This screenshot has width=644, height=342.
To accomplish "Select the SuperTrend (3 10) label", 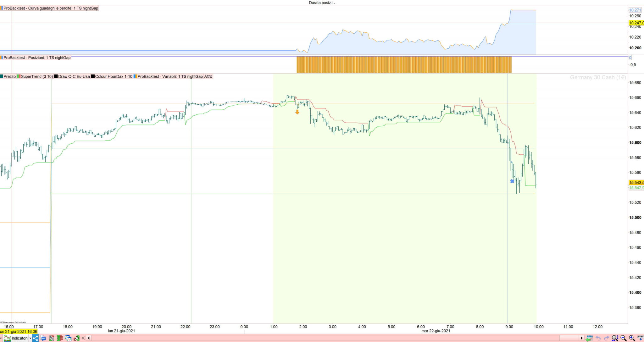I will (x=37, y=76).
